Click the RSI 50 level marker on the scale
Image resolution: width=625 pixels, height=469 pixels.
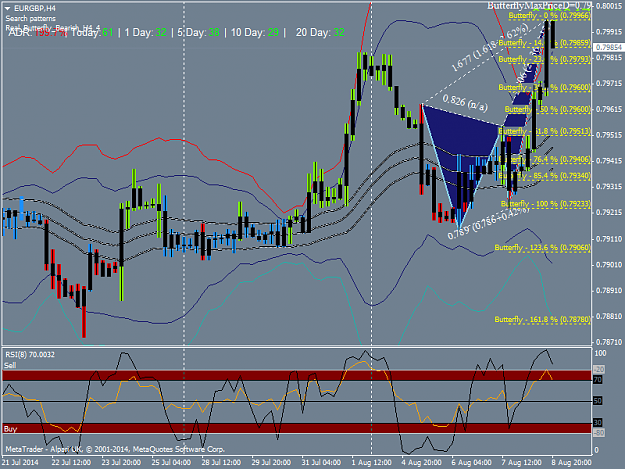(x=598, y=401)
